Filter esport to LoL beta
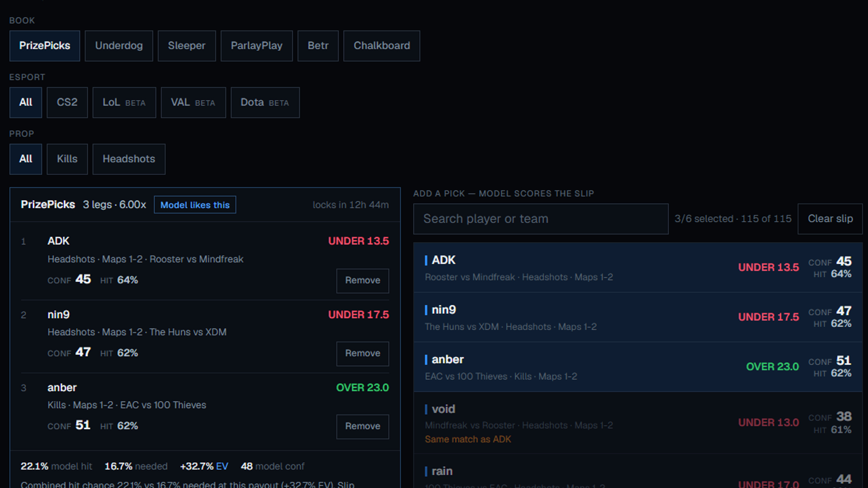868x488 pixels. click(124, 102)
